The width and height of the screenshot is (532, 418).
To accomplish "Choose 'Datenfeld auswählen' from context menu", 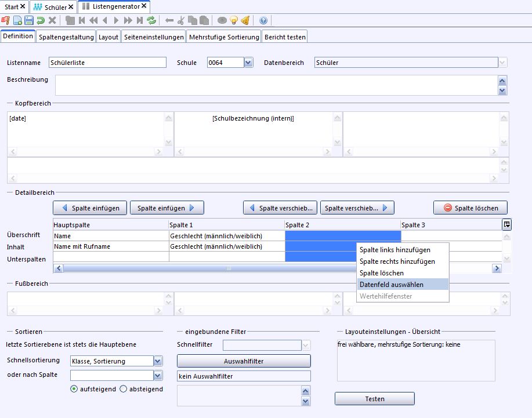I will (x=403, y=285).
